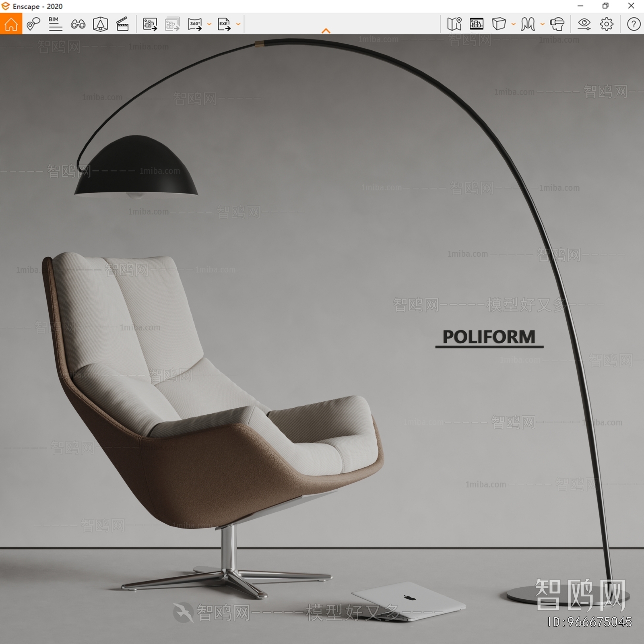Open the EXE export dropdown arrow
Image resolution: width=644 pixels, height=644 pixels.
pos(238,24)
